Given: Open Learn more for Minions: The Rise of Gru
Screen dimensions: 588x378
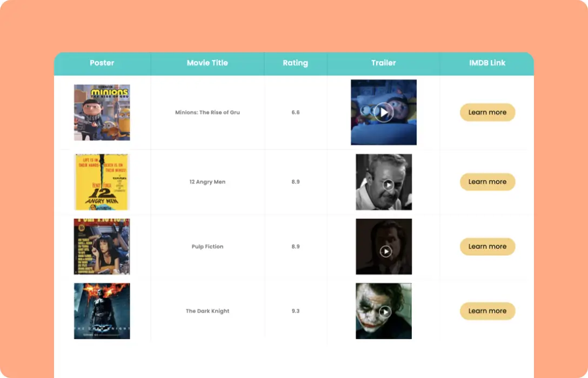Looking at the screenshot, I should (x=487, y=112).
